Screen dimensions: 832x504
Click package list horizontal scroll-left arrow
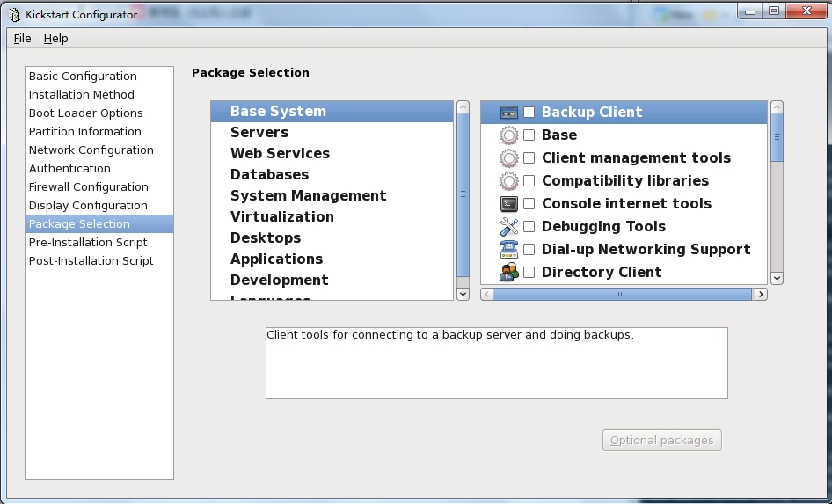click(x=486, y=294)
